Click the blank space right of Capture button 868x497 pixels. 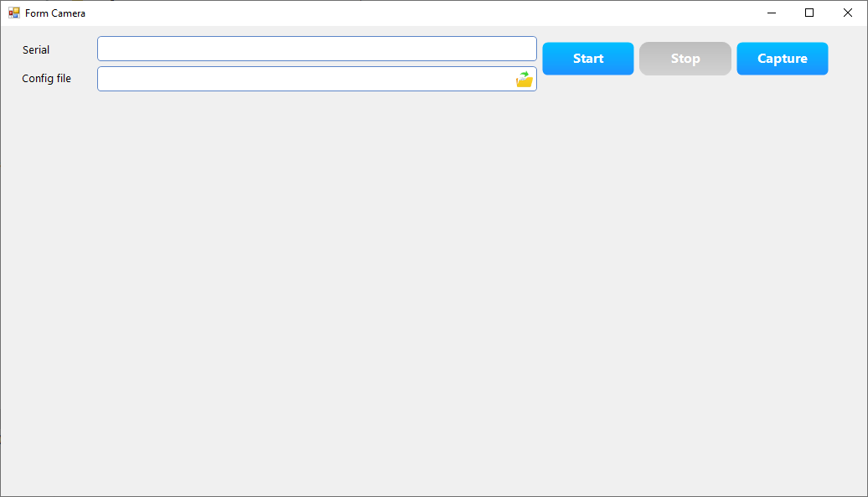click(846, 59)
